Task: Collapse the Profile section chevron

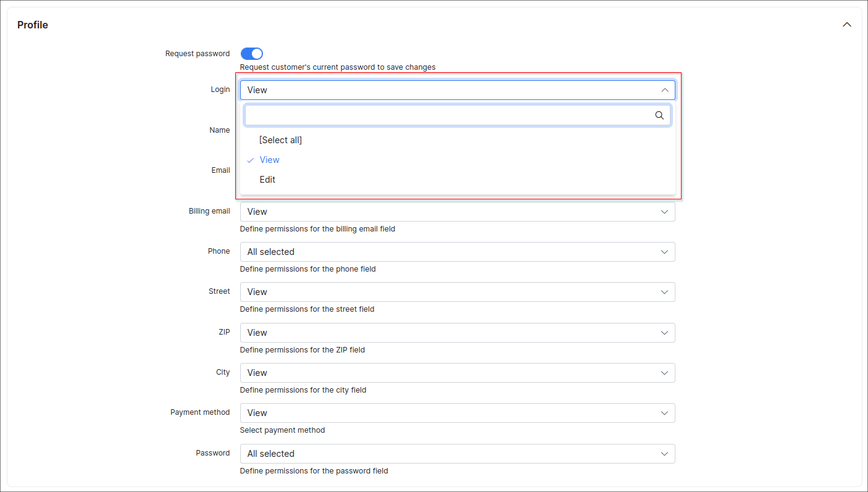Action: (847, 25)
